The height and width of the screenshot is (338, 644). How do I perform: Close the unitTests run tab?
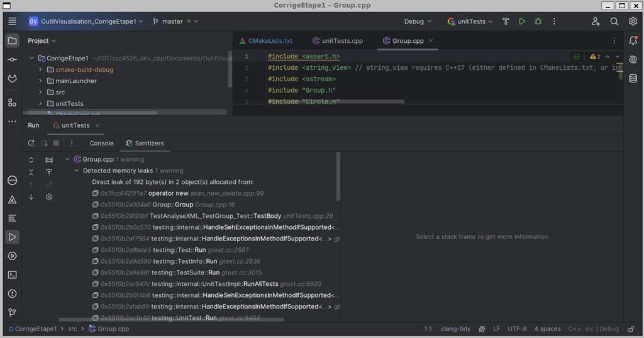coord(97,126)
